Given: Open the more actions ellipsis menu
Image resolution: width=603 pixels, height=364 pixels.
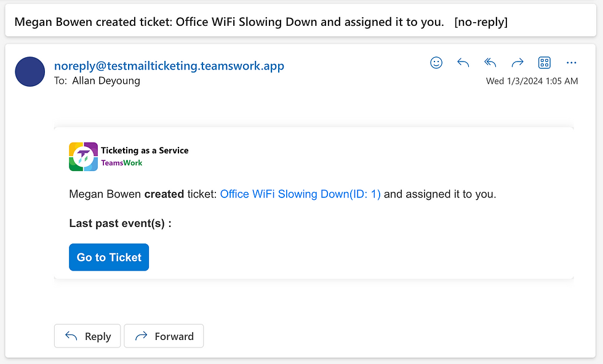Looking at the screenshot, I should [572, 63].
